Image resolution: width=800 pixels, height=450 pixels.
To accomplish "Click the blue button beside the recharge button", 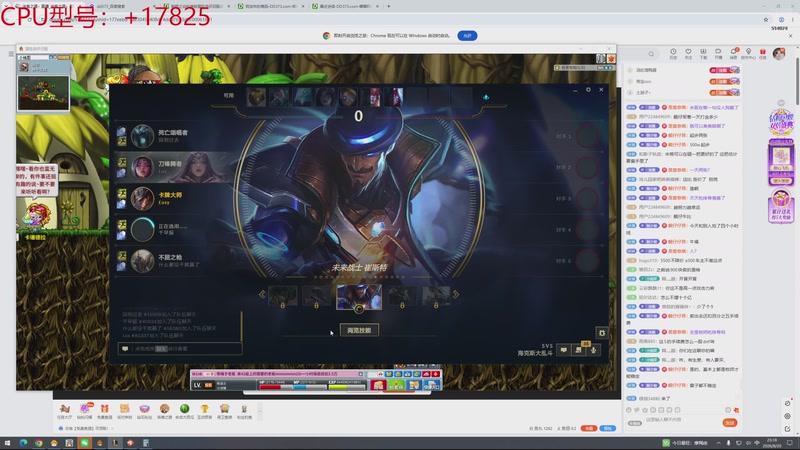I will click(608, 428).
